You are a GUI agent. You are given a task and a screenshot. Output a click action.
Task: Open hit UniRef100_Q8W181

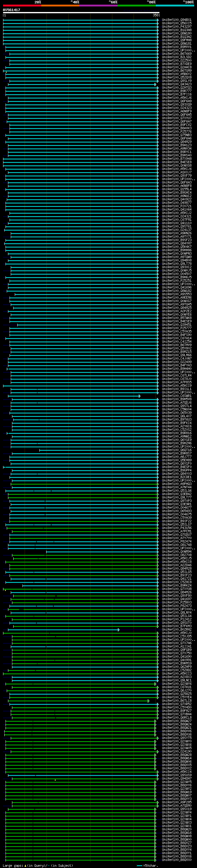[176, 43]
